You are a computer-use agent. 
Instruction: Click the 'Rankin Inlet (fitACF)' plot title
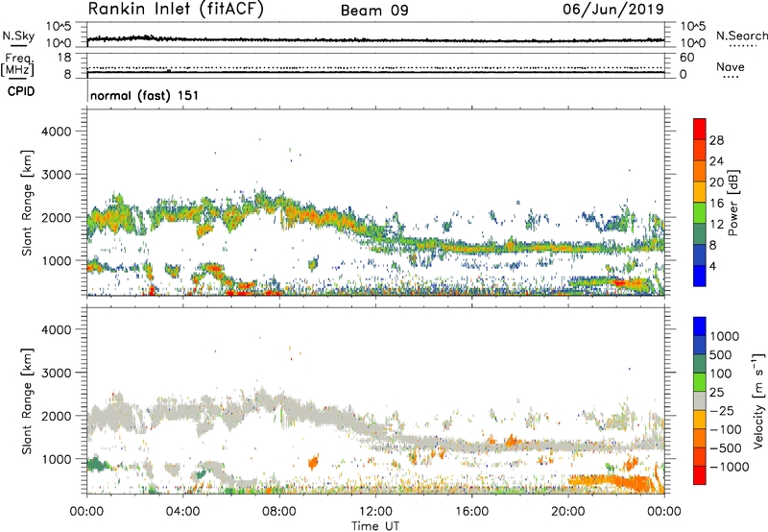176,9
